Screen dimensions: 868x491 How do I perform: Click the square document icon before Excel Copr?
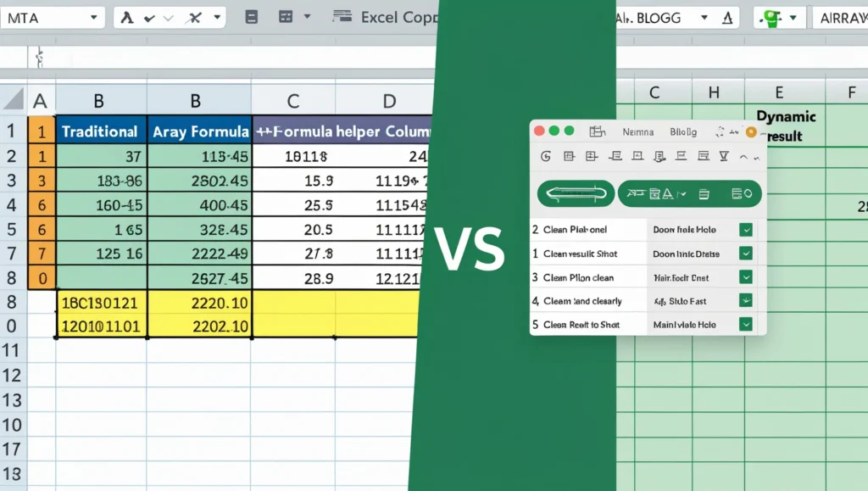click(251, 17)
